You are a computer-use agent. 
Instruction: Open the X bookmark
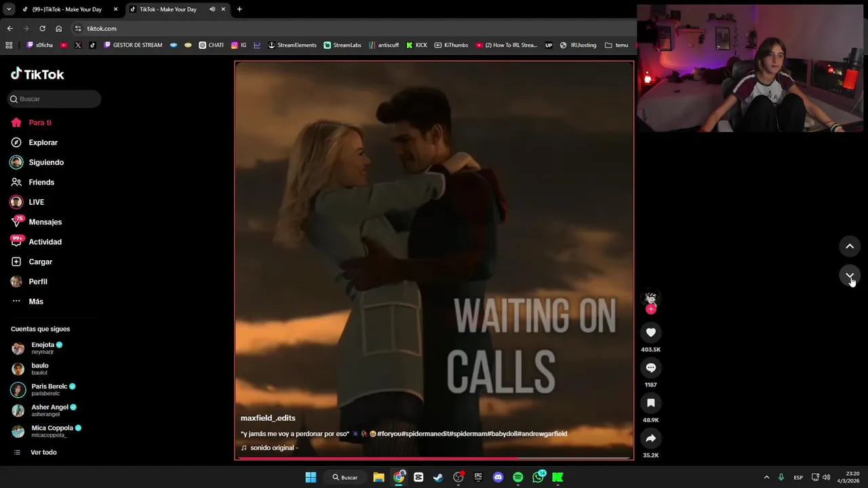click(78, 45)
